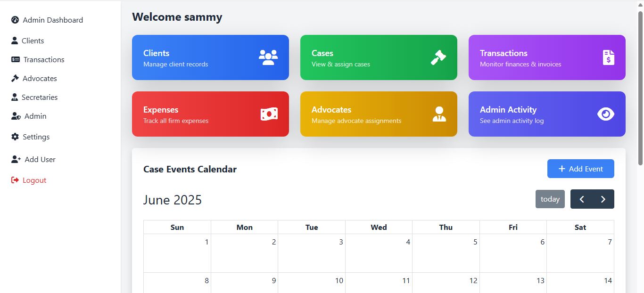The height and width of the screenshot is (293, 644).
Task: Log out using the Logout link
Action: [x=34, y=180]
